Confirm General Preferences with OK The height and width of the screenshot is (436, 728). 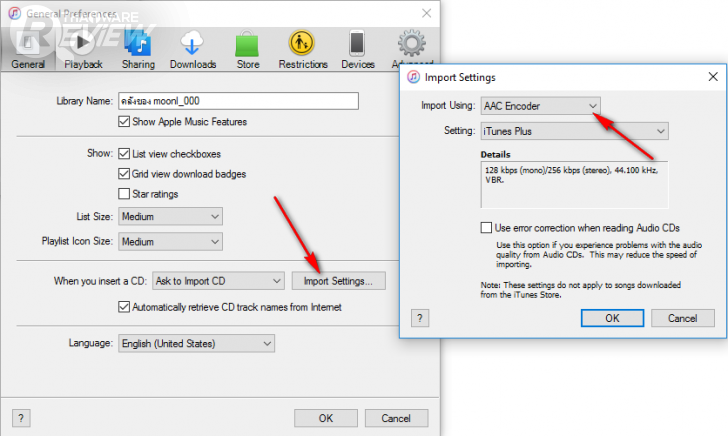[x=326, y=418]
